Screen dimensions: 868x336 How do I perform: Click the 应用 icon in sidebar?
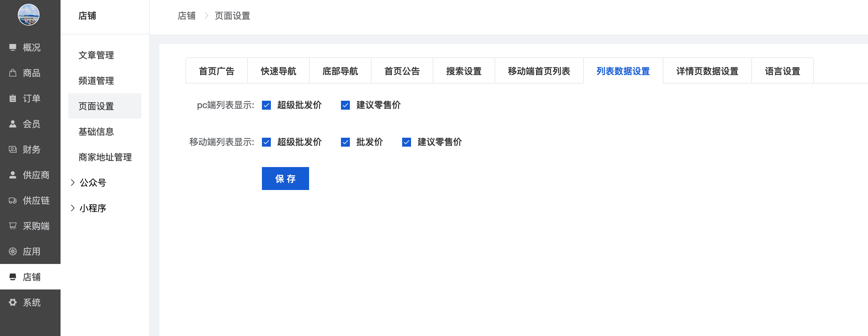tap(13, 252)
